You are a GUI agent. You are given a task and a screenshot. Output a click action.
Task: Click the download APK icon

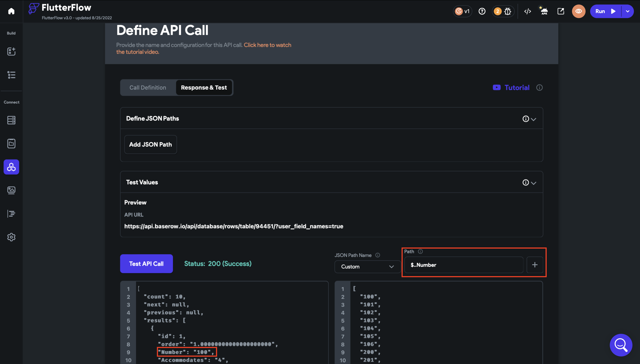544,11
